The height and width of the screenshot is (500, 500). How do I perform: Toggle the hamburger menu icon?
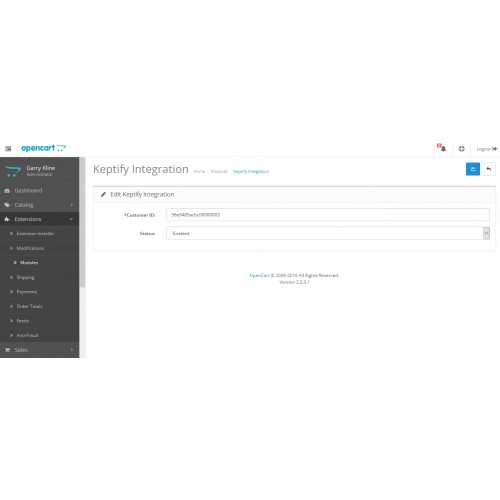[8, 149]
